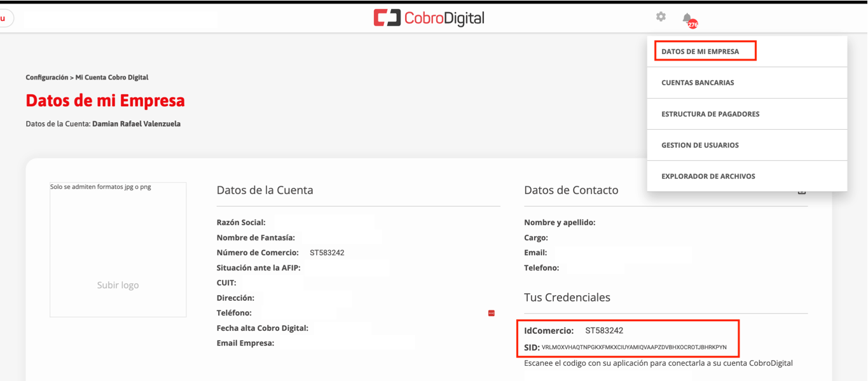Click the Fecha alta Cobro Digital label
The height and width of the screenshot is (381, 868).
point(263,328)
